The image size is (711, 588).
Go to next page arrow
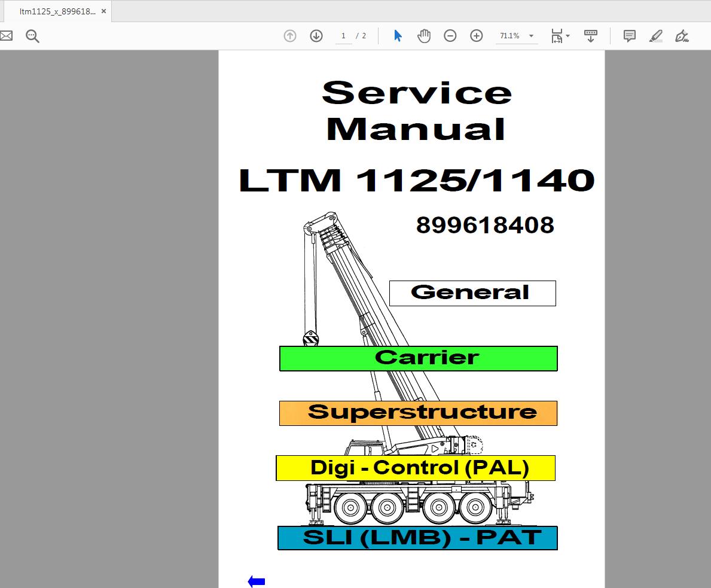(x=316, y=36)
